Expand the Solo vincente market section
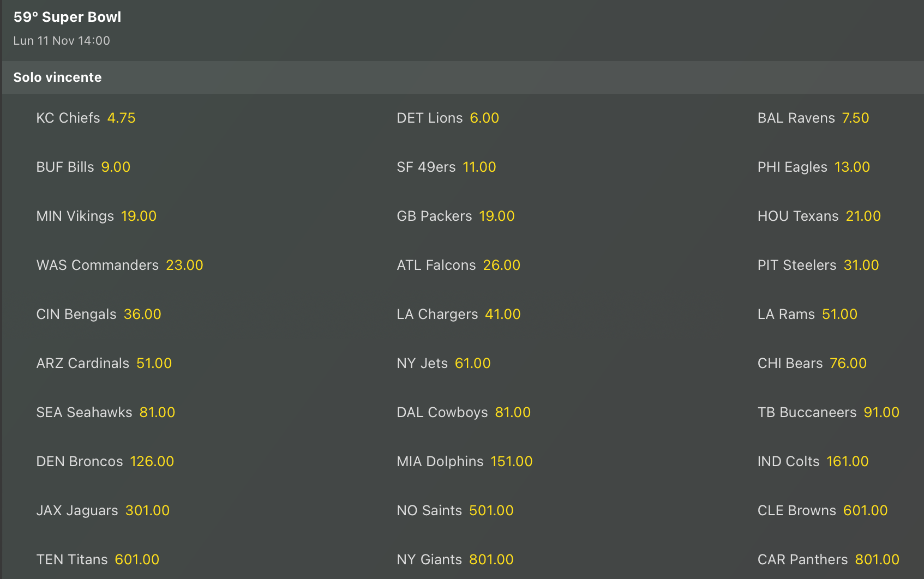The height and width of the screenshot is (579, 924). 57,77
